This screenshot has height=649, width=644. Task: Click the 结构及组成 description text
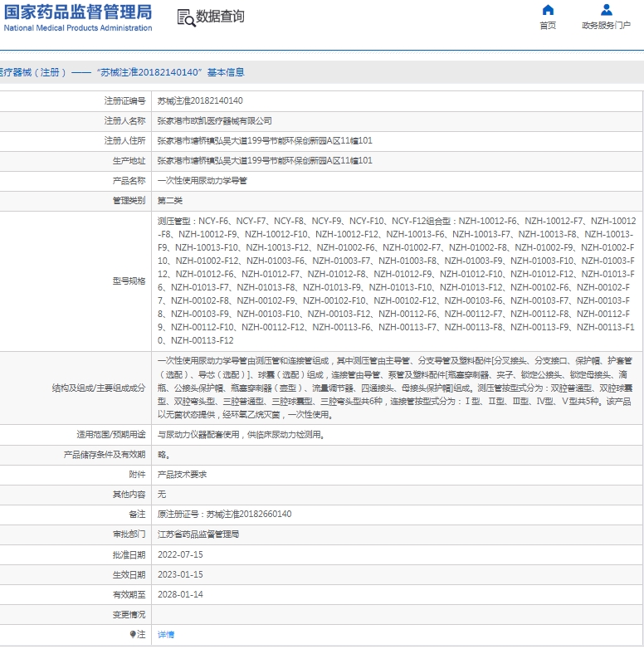click(394, 388)
